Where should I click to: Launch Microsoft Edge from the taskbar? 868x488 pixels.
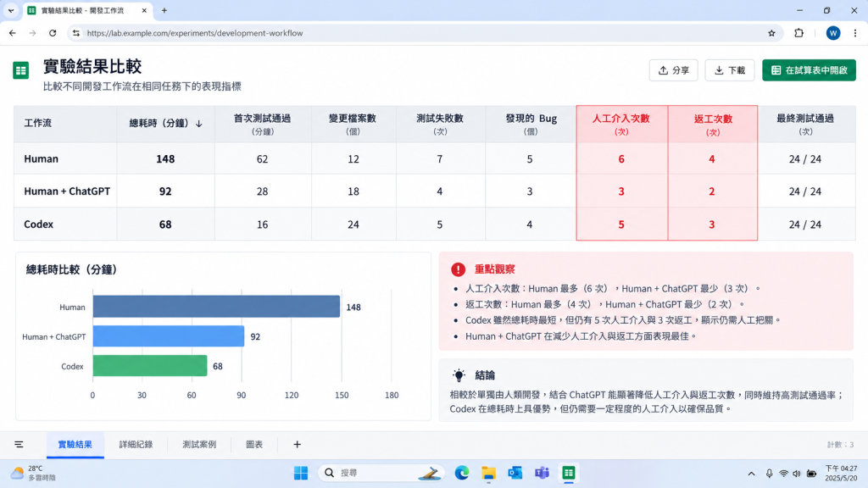(x=462, y=473)
